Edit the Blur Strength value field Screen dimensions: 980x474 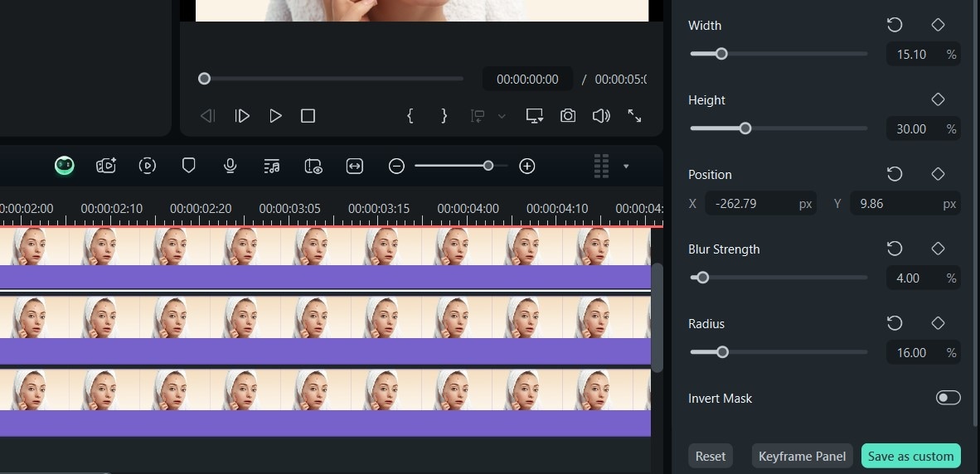click(x=923, y=278)
